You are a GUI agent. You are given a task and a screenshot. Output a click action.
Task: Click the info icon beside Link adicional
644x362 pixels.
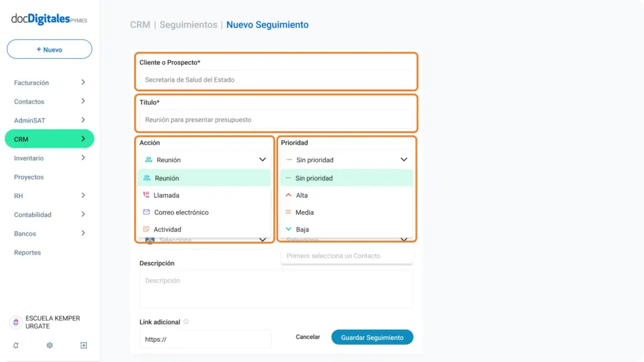(186, 322)
